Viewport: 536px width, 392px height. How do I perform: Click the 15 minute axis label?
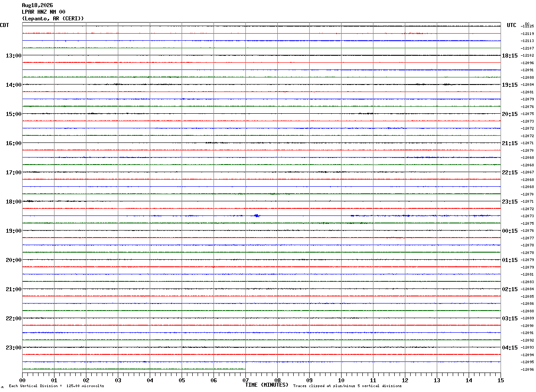pyautogui.click(x=501, y=380)
